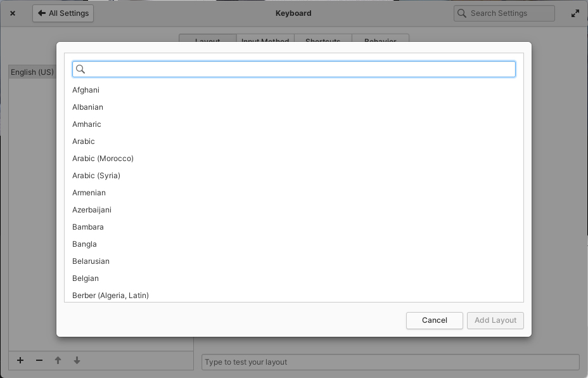Click the Search Settings magnifier icon
Viewport: 588px width, 378px height.
462,13
